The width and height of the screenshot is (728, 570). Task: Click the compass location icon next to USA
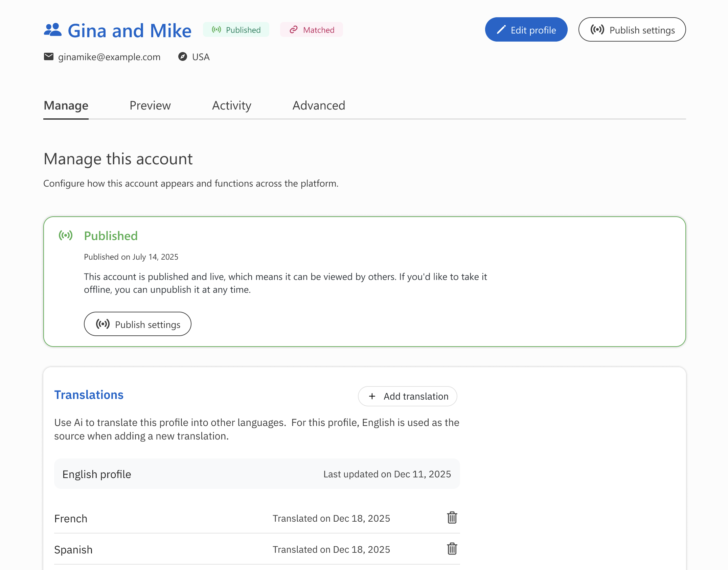(183, 56)
